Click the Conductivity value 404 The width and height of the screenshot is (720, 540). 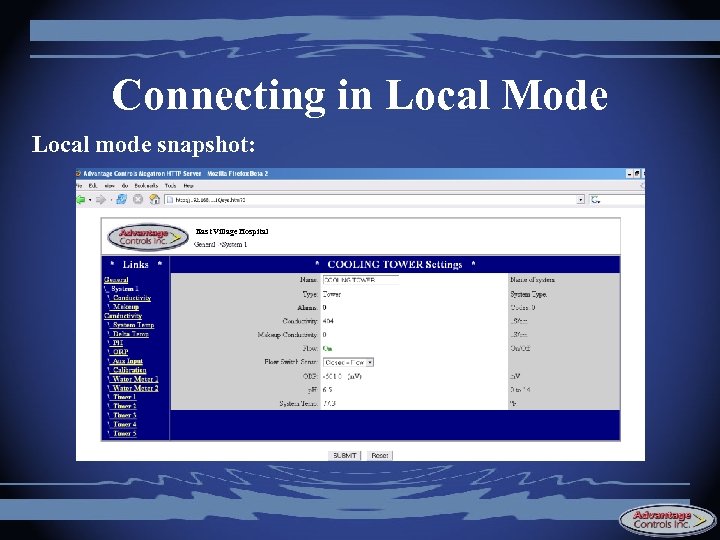[x=328, y=321]
